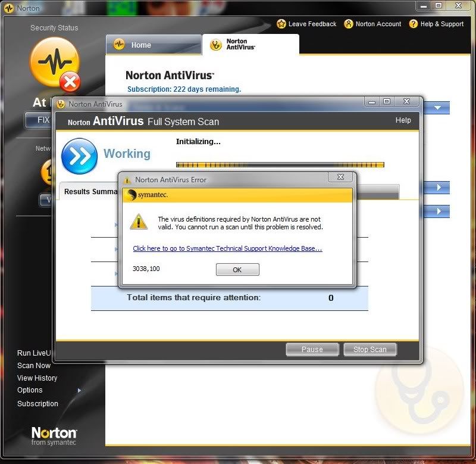476x464 pixels.
Task: Close the Norton AntiVirus Error dialog
Action: (x=340, y=177)
